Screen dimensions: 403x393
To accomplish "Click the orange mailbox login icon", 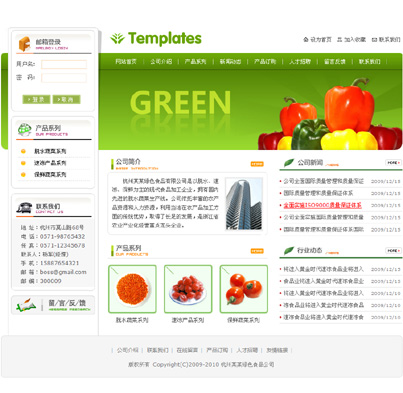I will (x=24, y=44).
